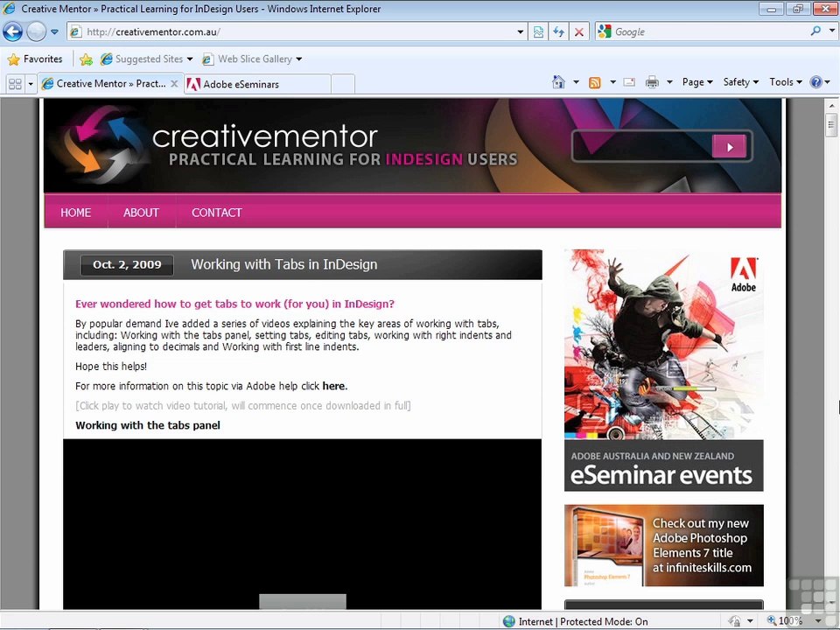Click the Internet Protected Mode status text
This screenshot has height=630, width=840.
pos(584,621)
